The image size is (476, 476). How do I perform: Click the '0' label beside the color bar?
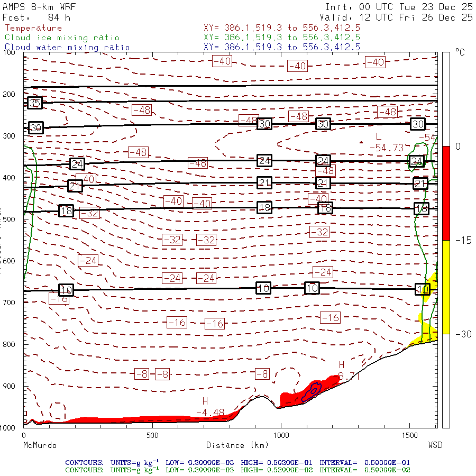[458, 147]
